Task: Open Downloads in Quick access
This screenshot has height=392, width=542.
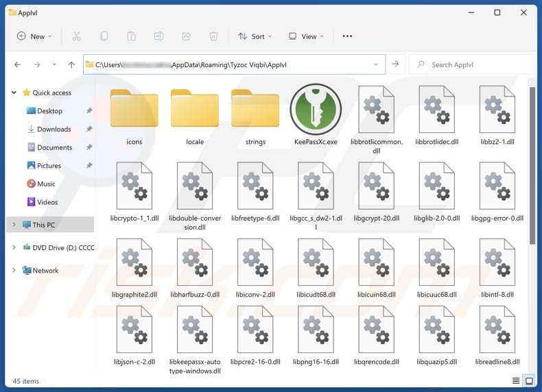Action: click(x=54, y=129)
